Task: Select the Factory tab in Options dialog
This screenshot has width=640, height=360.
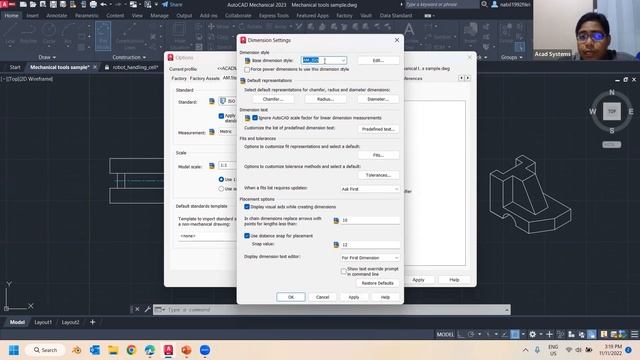Action: (x=179, y=78)
